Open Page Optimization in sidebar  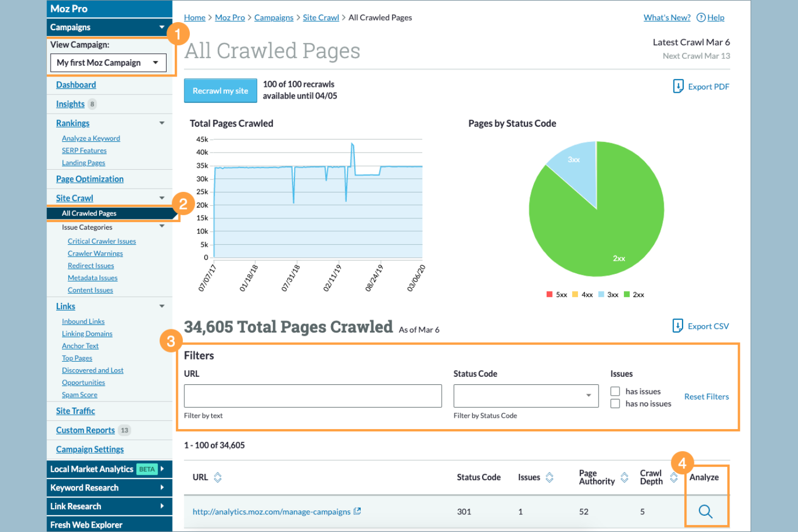pyautogui.click(x=90, y=179)
